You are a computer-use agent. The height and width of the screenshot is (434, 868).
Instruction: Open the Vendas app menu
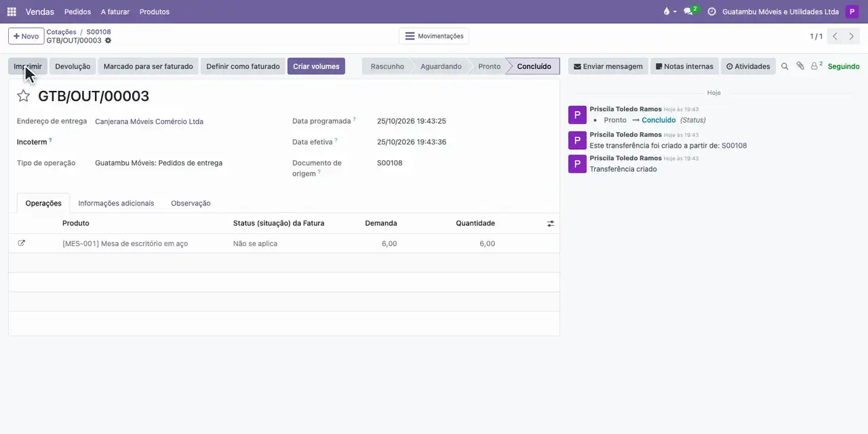pos(40,12)
